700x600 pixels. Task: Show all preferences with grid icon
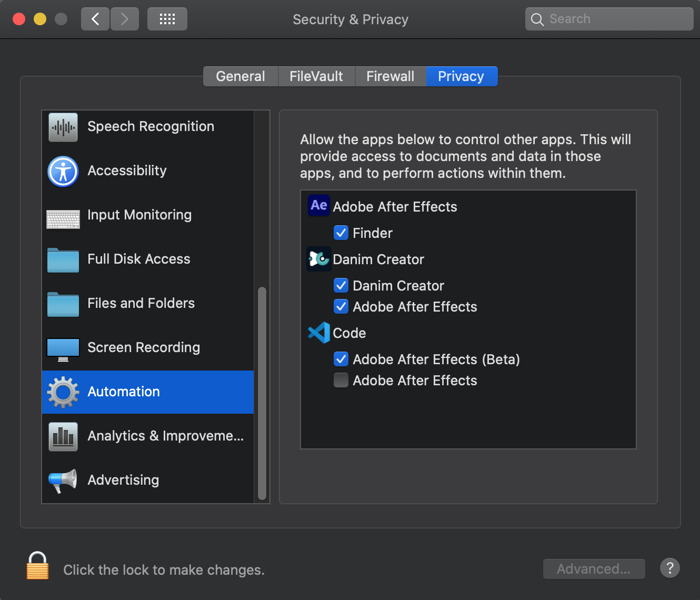167,19
